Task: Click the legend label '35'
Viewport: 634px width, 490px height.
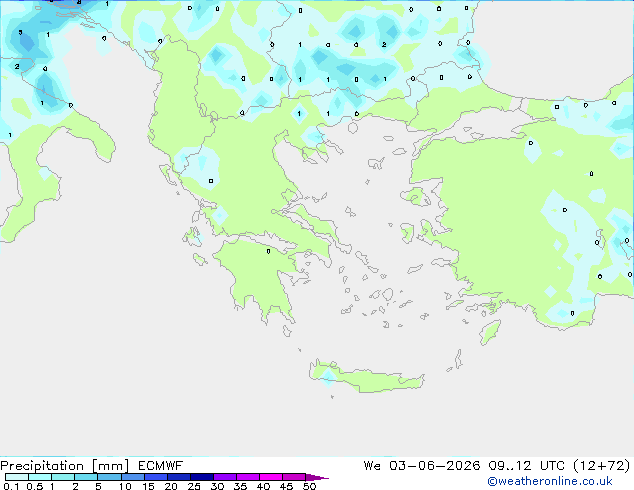Action: point(240,486)
